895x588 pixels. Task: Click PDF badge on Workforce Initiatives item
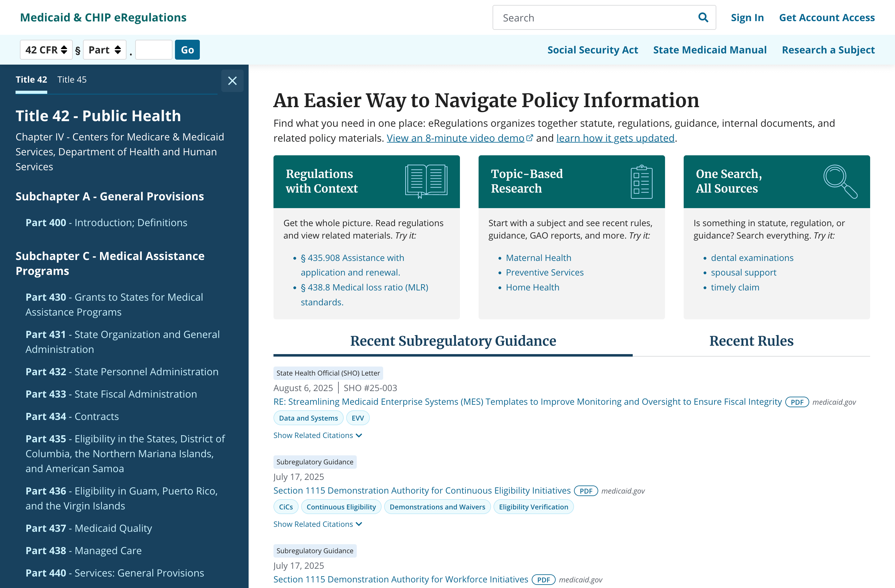544,579
